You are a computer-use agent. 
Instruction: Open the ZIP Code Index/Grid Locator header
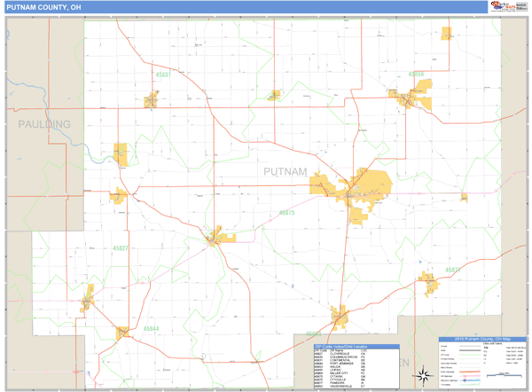point(352,346)
